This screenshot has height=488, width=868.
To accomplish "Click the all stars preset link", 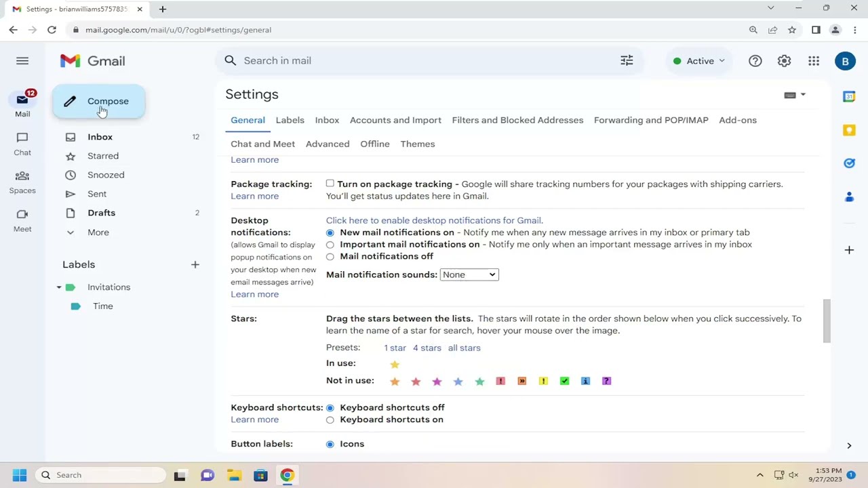I will click(x=464, y=348).
